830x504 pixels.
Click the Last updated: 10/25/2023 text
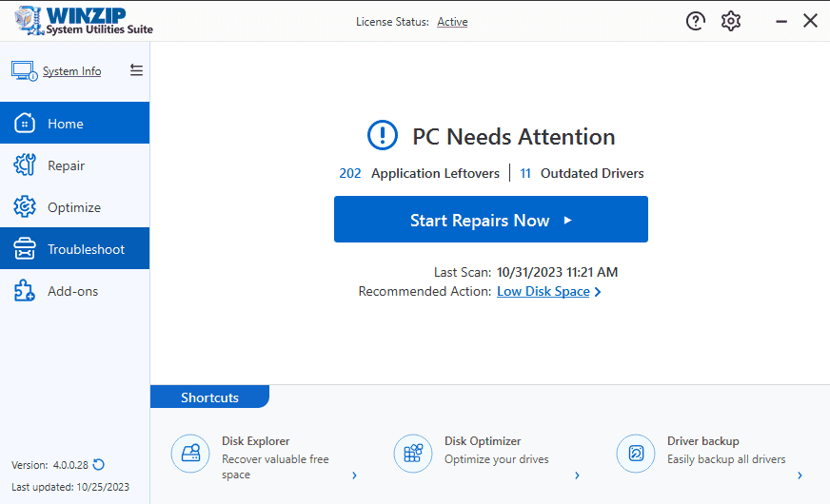click(70, 487)
